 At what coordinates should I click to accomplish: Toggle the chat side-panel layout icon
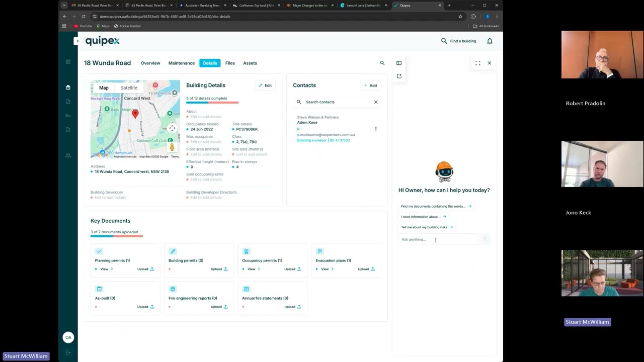(x=399, y=63)
